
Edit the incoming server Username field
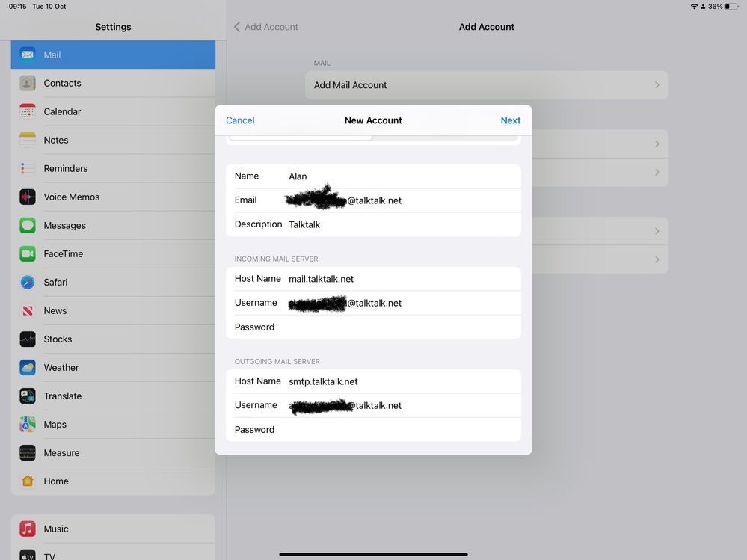click(x=373, y=303)
